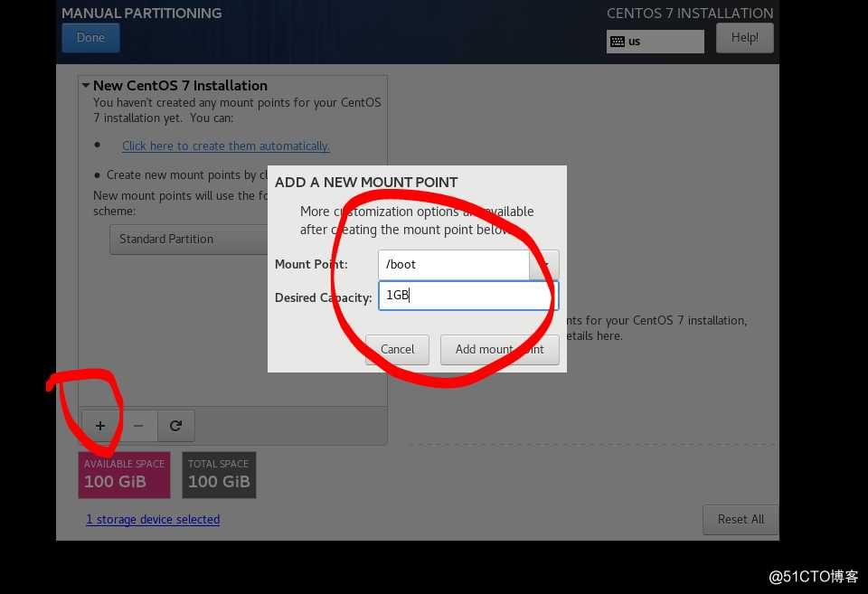Expand the Mount Point dropdown arrow

(x=544, y=265)
